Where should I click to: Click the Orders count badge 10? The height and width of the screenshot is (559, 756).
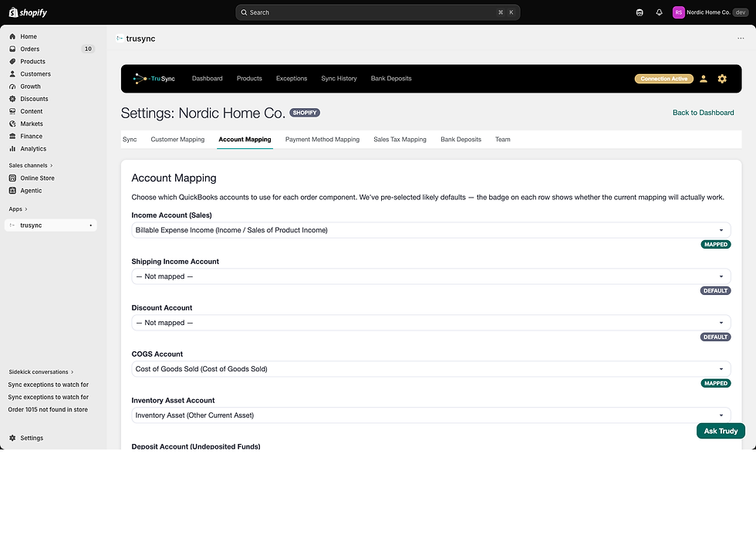coord(88,49)
